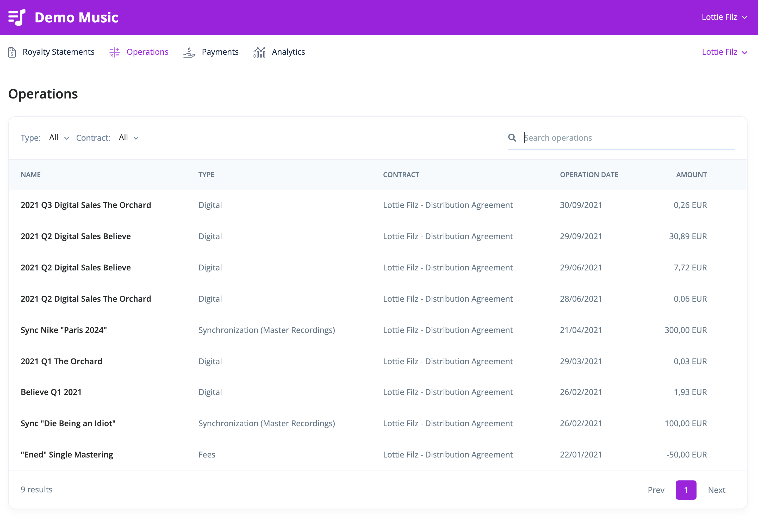This screenshot has height=532, width=758.
Task: Click the date 28/06/2021
Action: tap(581, 299)
